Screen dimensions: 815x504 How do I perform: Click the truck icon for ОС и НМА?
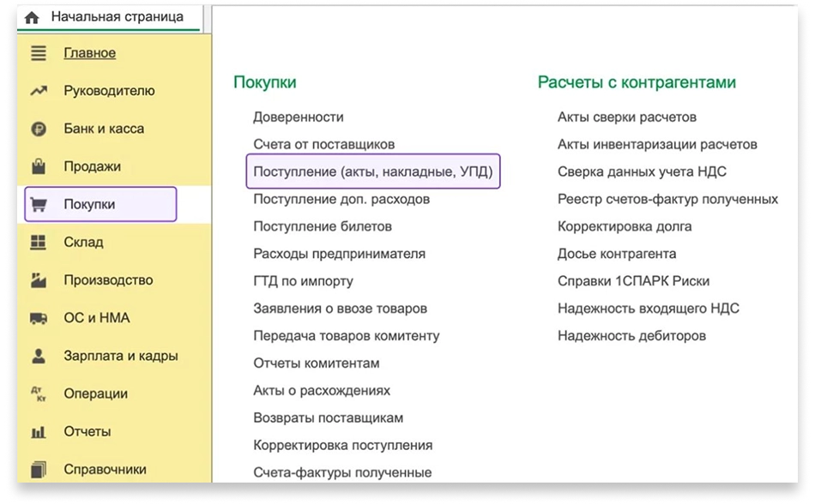click(39, 318)
